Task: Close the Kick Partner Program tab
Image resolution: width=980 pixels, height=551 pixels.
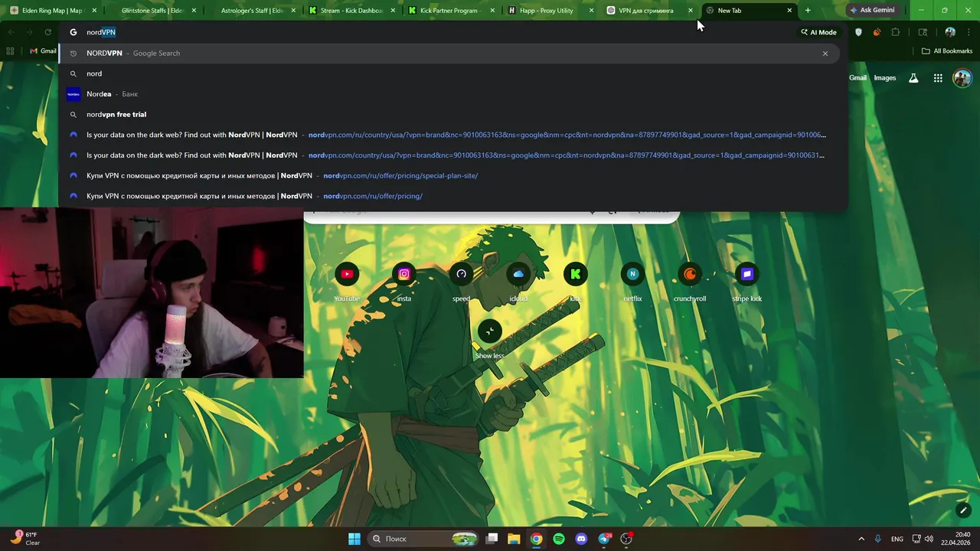Action: pyautogui.click(x=492, y=11)
